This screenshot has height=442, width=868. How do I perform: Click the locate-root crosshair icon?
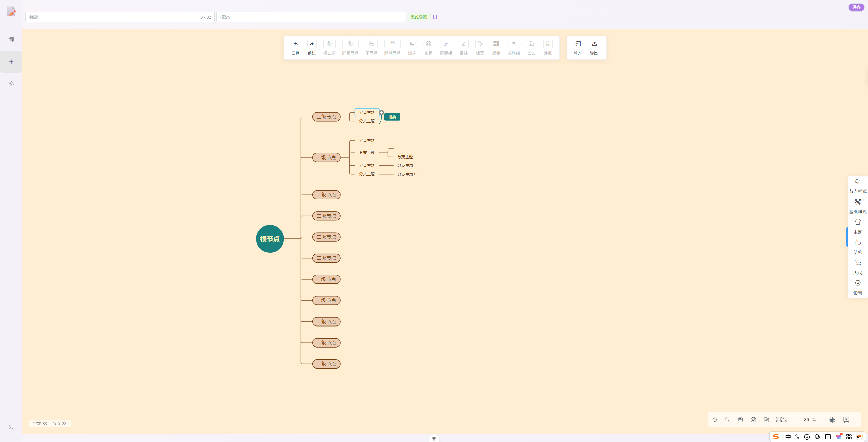pos(715,420)
